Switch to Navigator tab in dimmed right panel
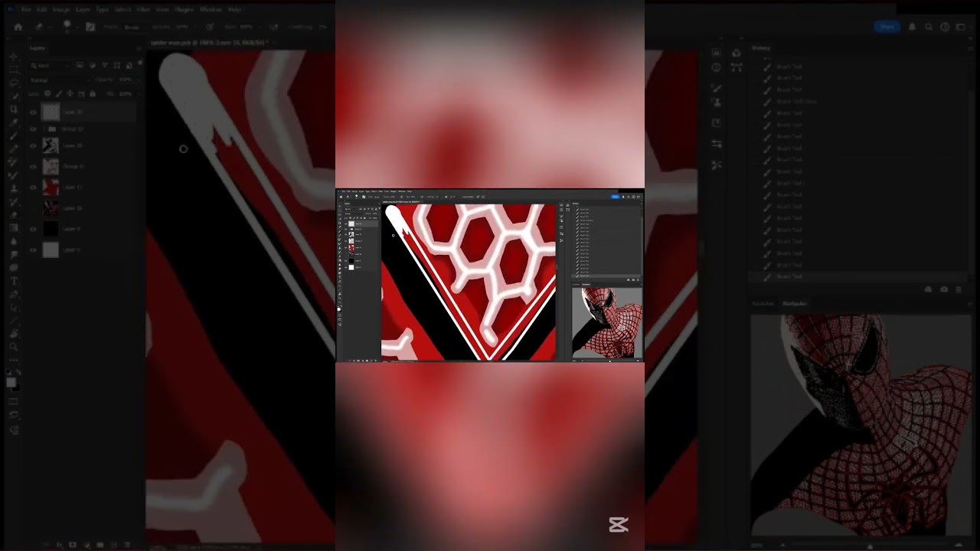 (x=794, y=303)
